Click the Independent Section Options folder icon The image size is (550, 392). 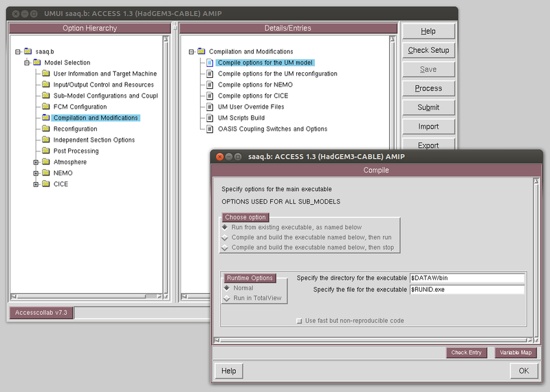[x=46, y=140]
